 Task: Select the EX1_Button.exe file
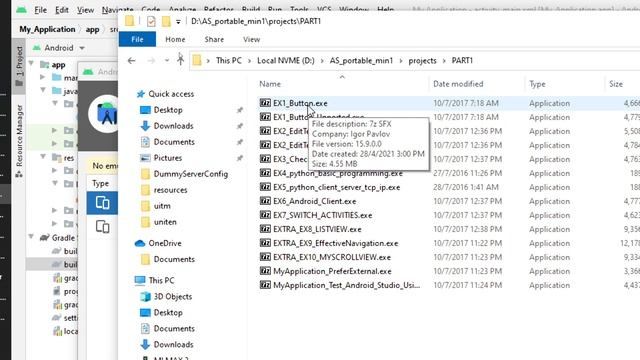tap(300, 103)
